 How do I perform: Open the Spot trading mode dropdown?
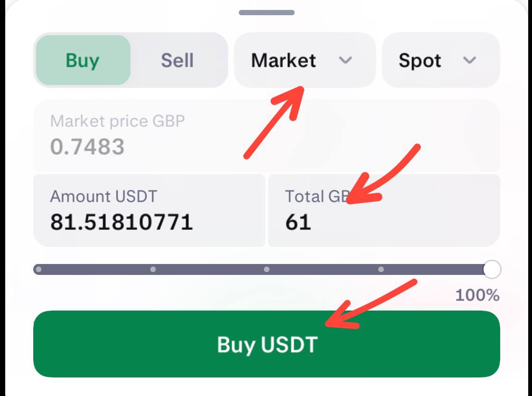440,60
